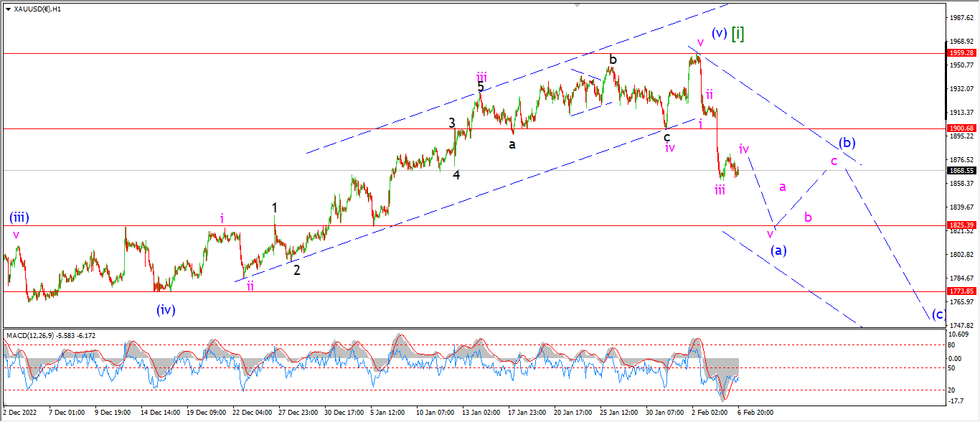980x422 pixels.
Task: Click the blue (a) projection label
Action: click(x=779, y=250)
